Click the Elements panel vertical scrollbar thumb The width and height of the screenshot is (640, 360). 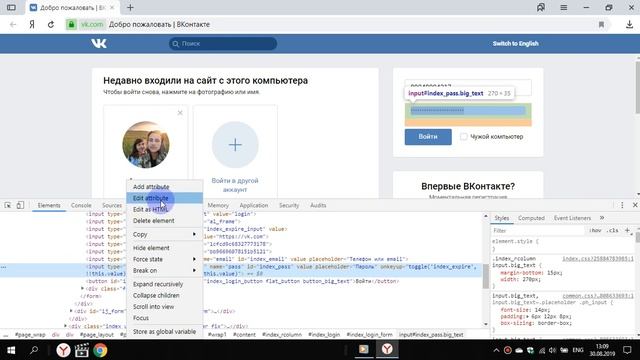(486, 276)
